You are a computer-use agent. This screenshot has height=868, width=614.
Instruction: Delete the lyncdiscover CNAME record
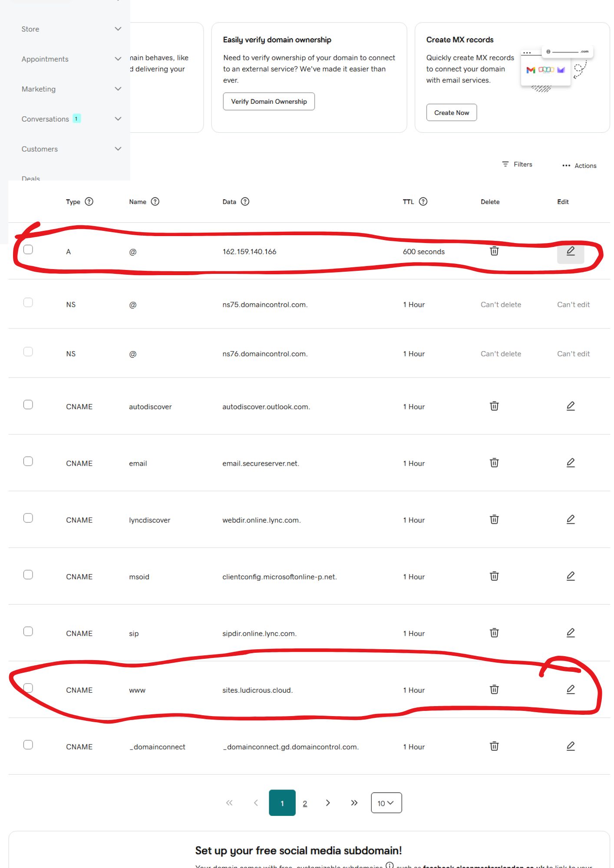pos(494,519)
